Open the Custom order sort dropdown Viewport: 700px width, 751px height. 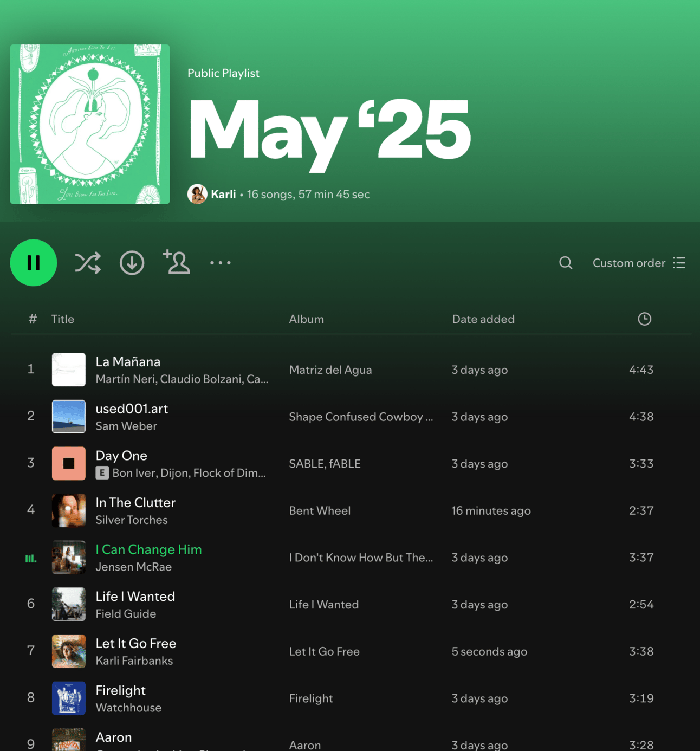(639, 263)
